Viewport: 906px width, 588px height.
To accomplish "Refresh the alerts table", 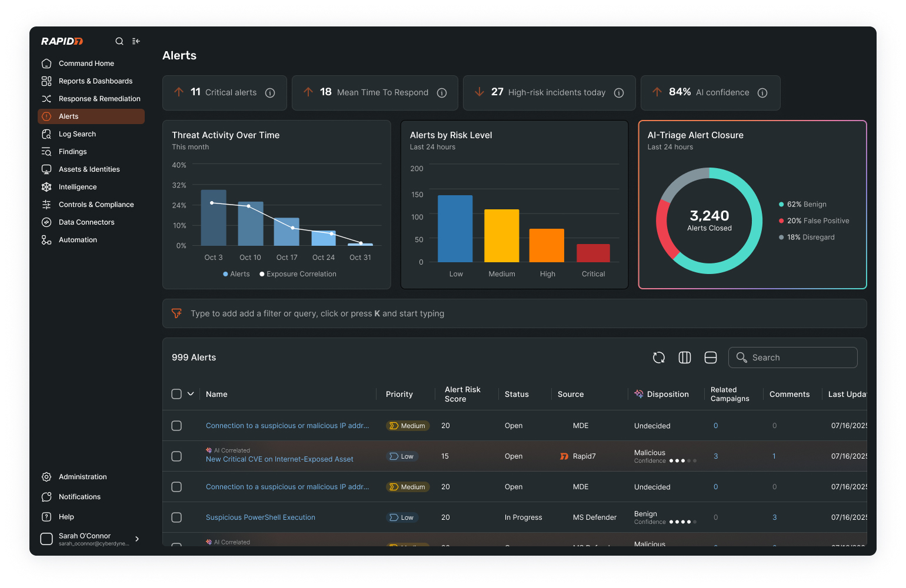I will tap(659, 358).
